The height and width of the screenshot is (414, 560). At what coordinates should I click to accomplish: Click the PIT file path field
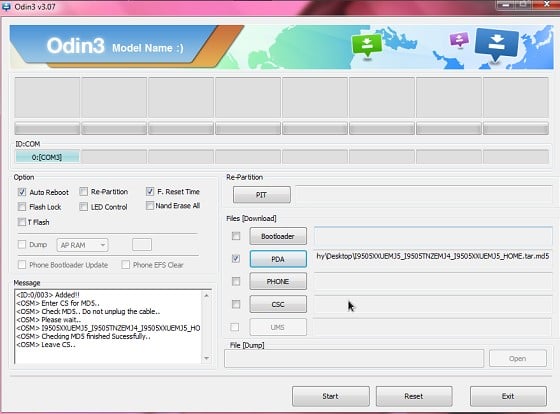click(424, 195)
